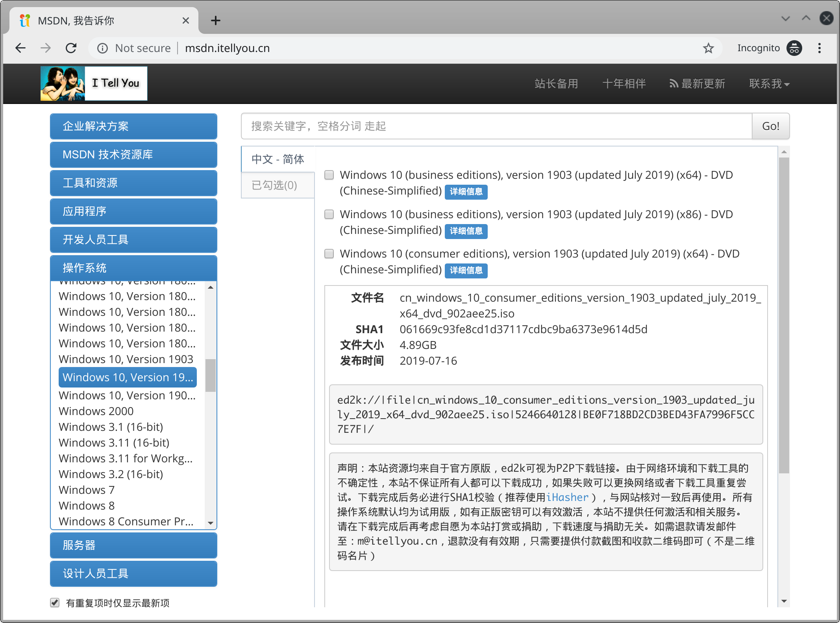Open the Chrome three-dot menu
Screen dimensions: 840x623
click(820, 48)
